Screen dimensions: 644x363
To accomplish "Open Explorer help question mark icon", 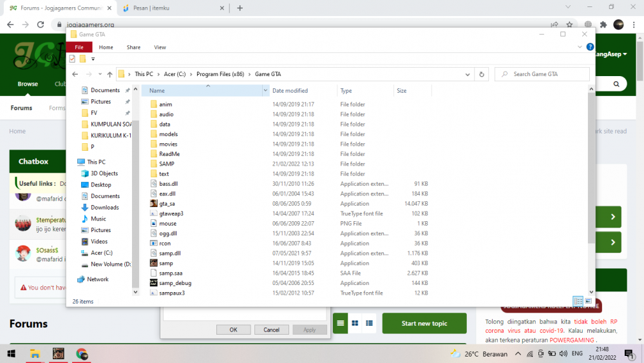I will tap(590, 47).
